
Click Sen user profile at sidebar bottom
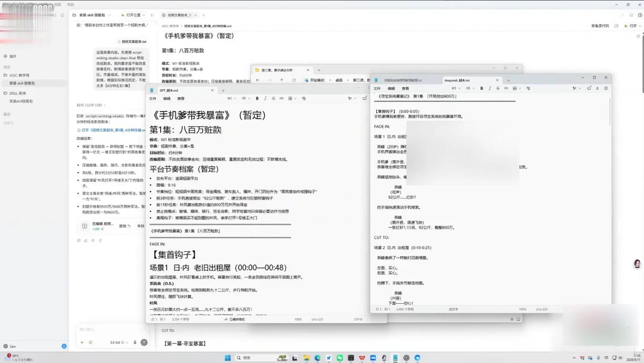tap(10, 347)
